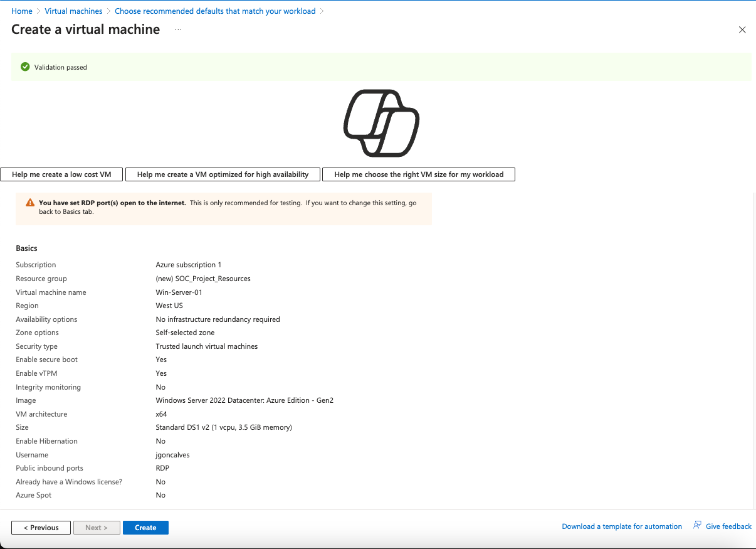Click the Give feedback link
The image size is (756, 549).
point(728,526)
